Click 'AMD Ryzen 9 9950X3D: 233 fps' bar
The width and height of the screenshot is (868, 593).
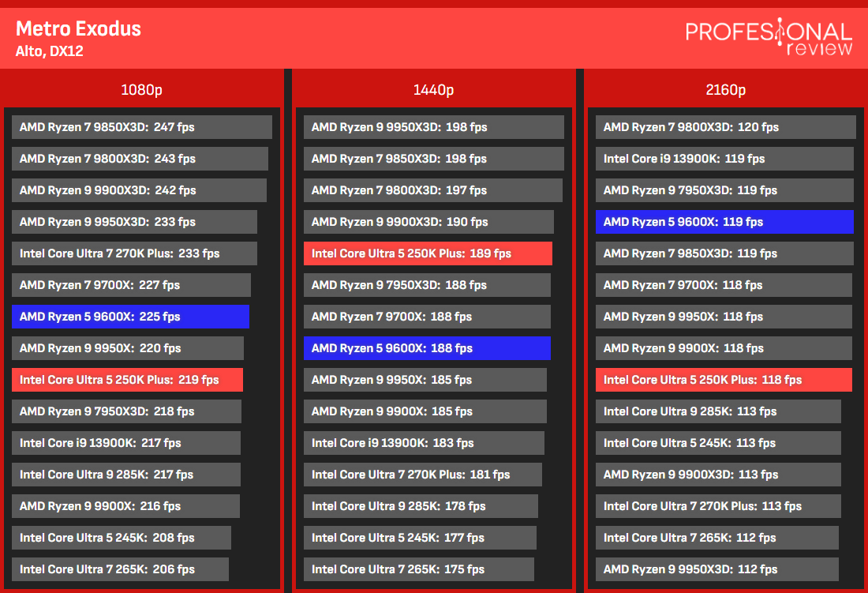(134, 221)
